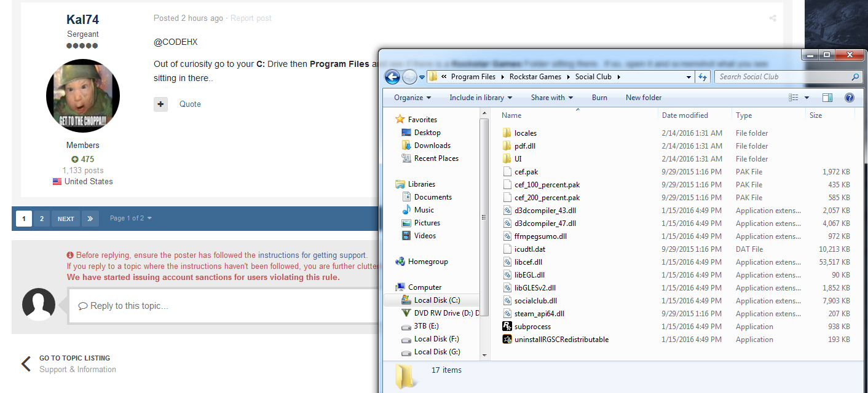The height and width of the screenshot is (393, 868).
Task: Select the cef_200_percent.pak file
Action: click(x=547, y=198)
